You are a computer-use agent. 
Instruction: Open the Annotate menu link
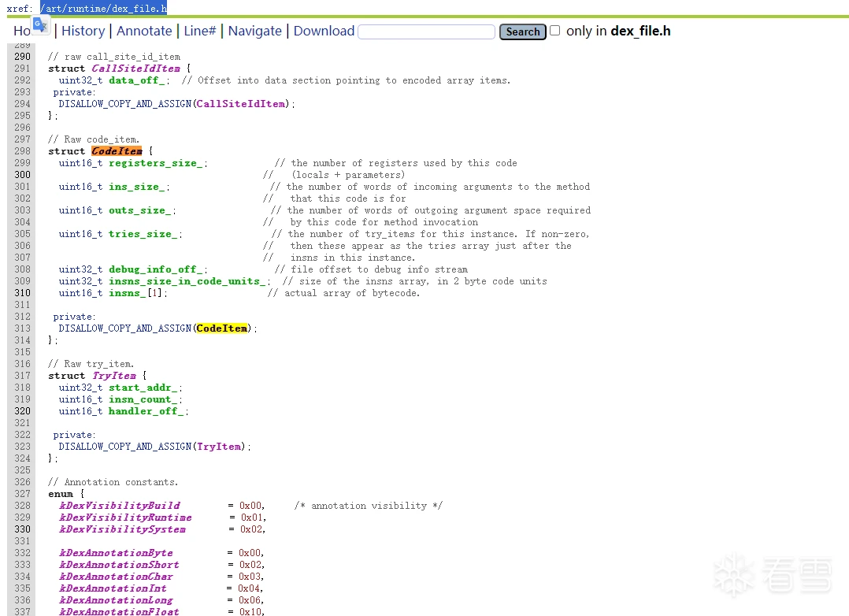click(144, 31)
